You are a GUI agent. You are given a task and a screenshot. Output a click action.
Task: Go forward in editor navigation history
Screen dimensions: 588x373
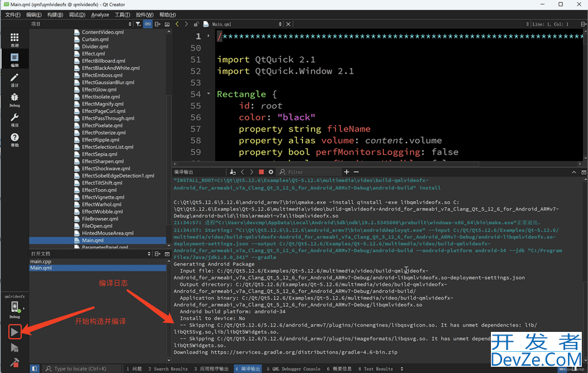pos(186,24)
